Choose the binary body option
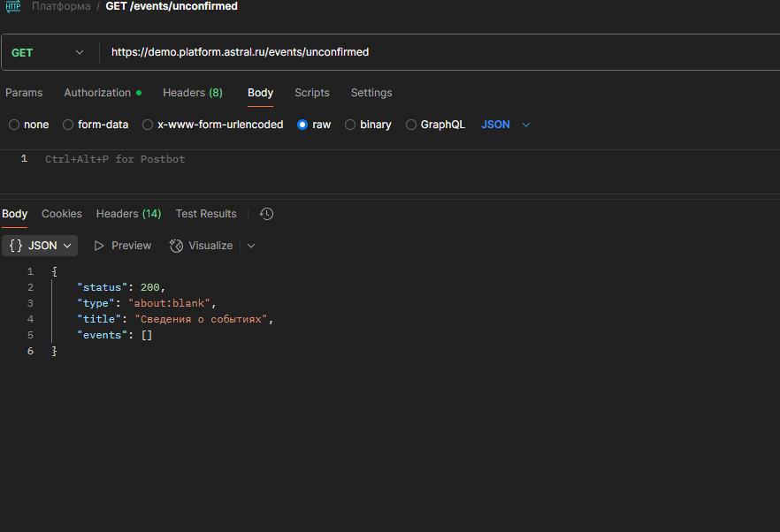Image resolution: width=780 pixels, height=532 pixels. coord(350,125)
